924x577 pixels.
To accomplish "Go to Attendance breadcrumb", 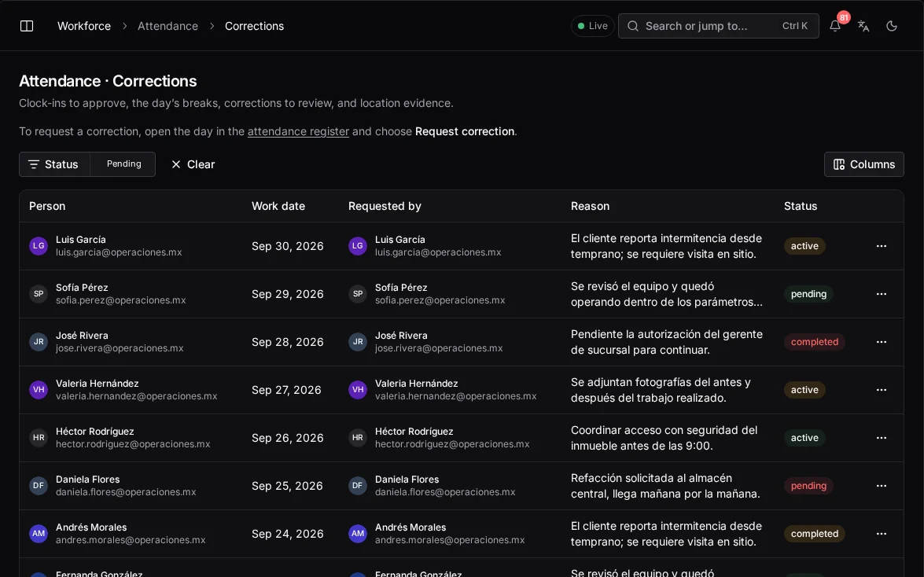I will [168, 26].
